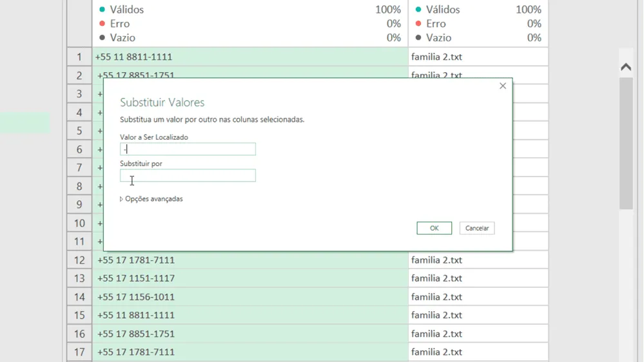Select familia 2.txt cell in row 1
Viewport: 644px width, 362px height.
tap(478, 57)
